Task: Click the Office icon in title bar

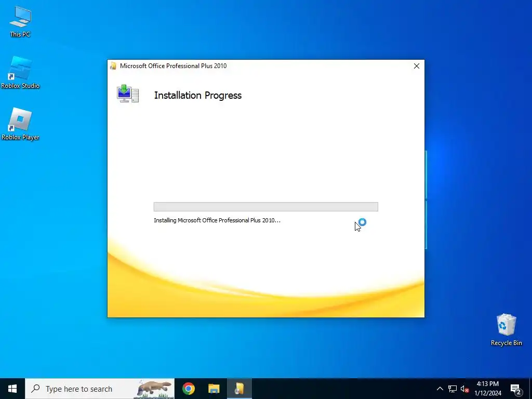Action: [113, 66]
